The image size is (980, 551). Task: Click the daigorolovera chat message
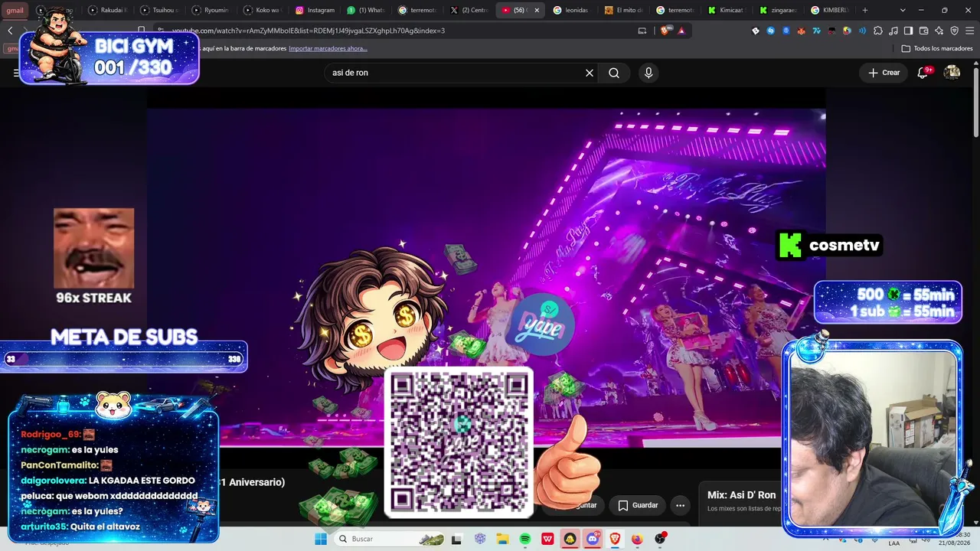click(108, 481)
